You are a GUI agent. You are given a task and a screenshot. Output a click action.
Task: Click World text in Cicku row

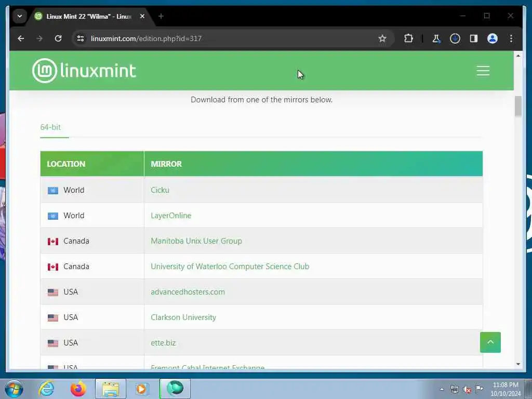point(74,190)
